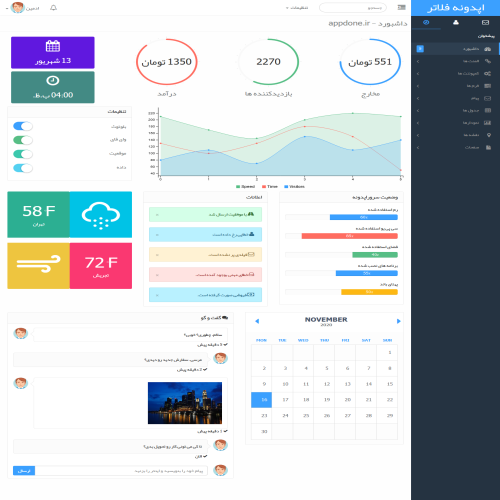Expand the link-chain sidebar item chevron
Screen dimensions: 500x500
pos(418,61)
